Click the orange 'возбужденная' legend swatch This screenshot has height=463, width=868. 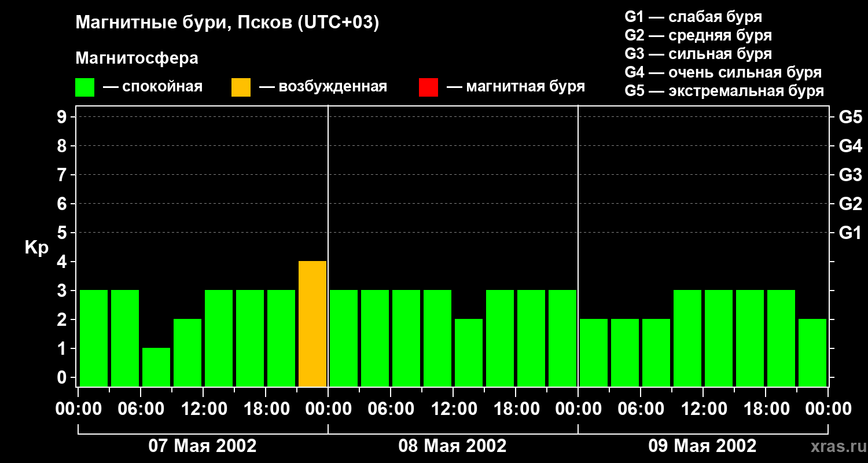pyautogui.click(x=241, y=87)
